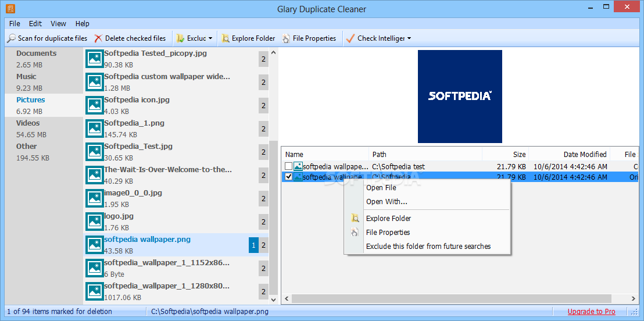
Task: Click image icon beside Softpedia icon.jpg
Action: [95, 106]
